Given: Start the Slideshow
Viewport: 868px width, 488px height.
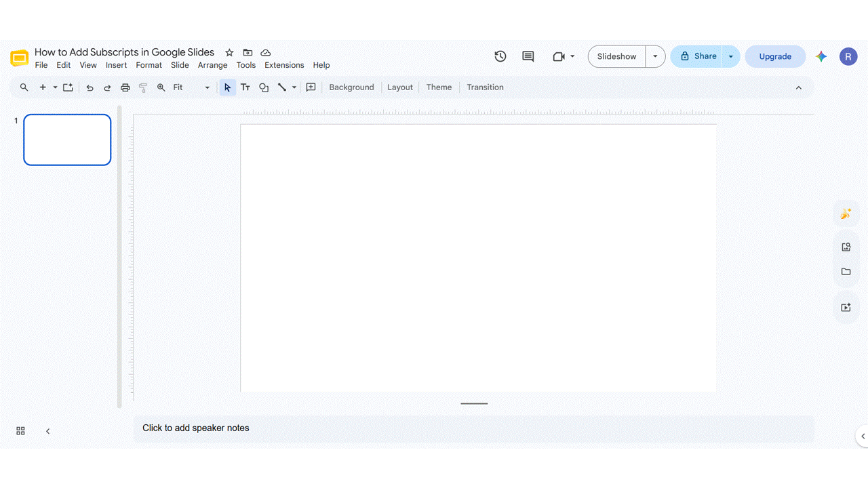Looking at the screenshot, I should point(617,56).
